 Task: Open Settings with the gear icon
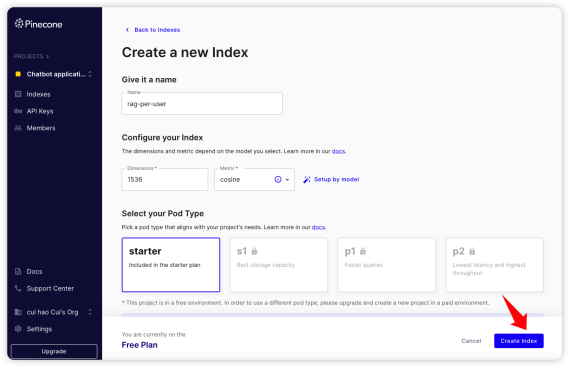pos(39,329)
